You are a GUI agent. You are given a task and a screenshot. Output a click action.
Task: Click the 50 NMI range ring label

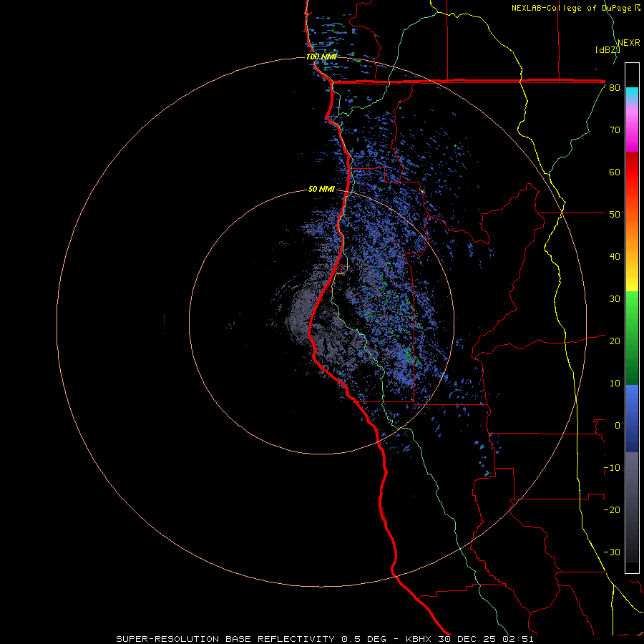(321, 190)
